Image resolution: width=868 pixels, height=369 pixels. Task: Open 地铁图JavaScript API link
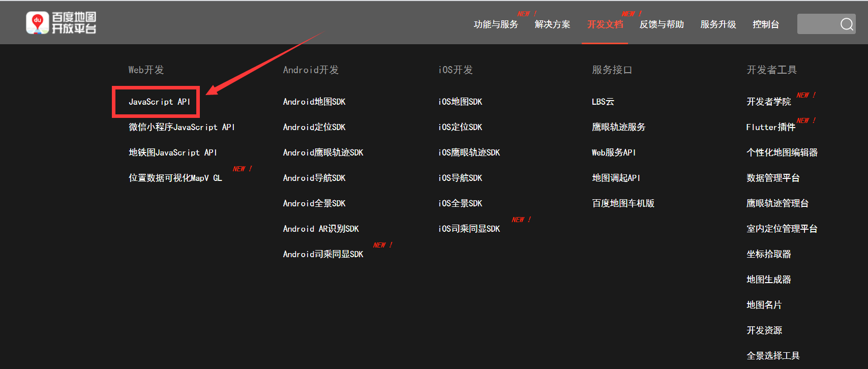173,152
